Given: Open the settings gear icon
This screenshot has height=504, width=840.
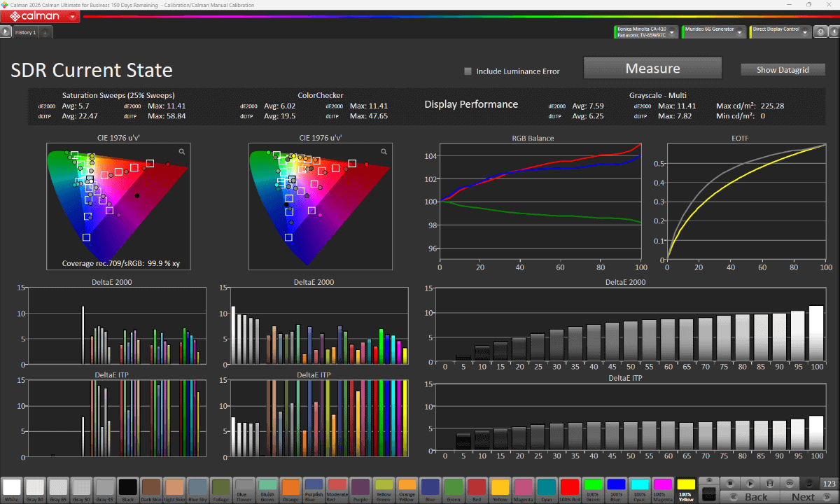Looking at the screenshot, I should pos(820,31).
